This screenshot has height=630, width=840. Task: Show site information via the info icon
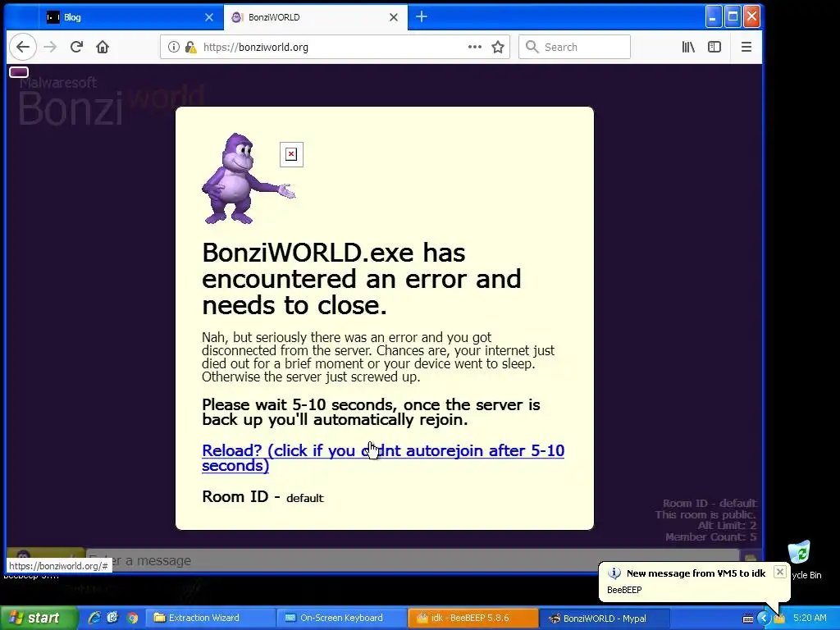click(174, 47)
